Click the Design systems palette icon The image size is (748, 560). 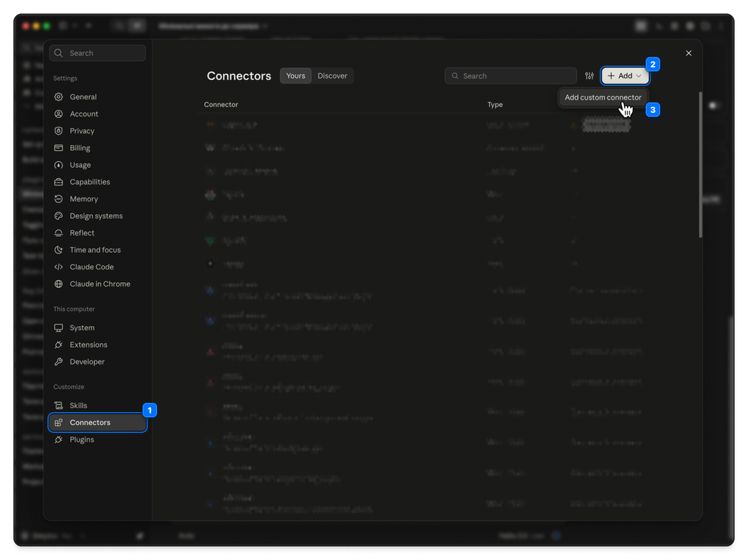coord(59,216)
